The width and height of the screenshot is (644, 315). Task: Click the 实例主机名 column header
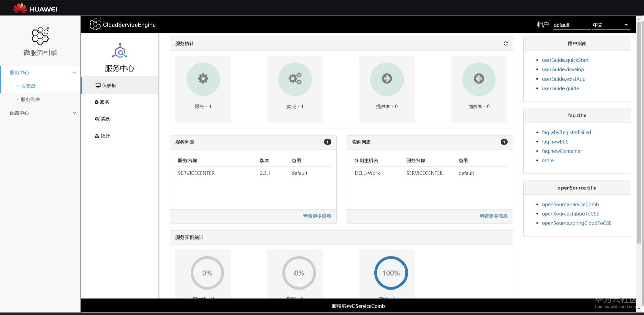click(x=366, y=161)
